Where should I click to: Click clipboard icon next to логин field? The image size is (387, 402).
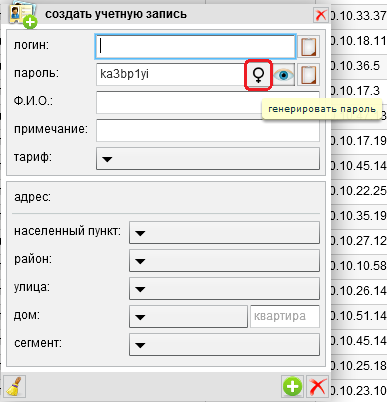click(308, 47)
